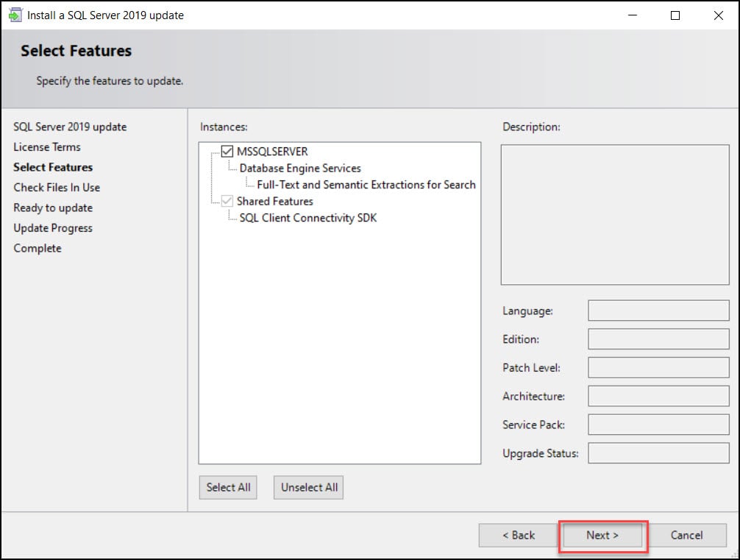Select Full-Text and Semantic Extractions for Search
This screenshot has height=560, width=740.
click(366, 185)
